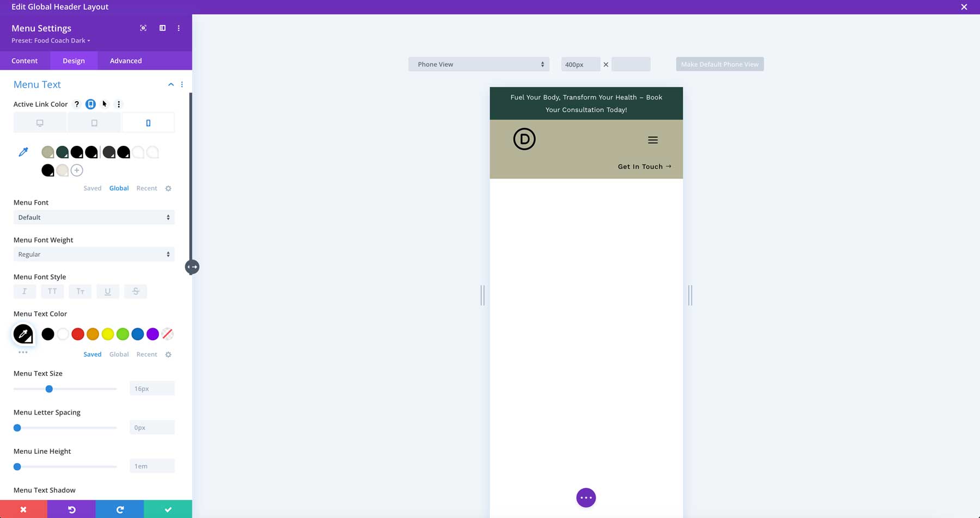980x518 pixels.
Task: Open the color settings gear icon
Action: coord(168,188)
